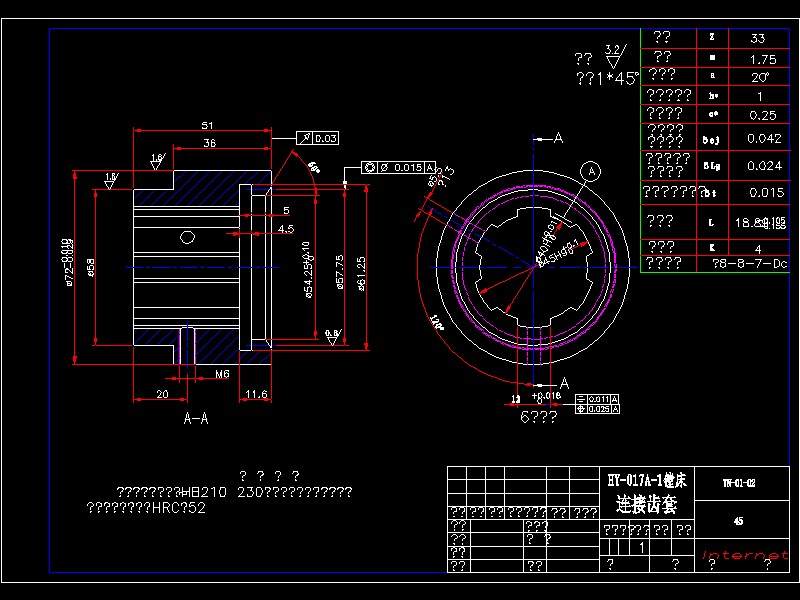Select the small hole circle in section view
Screen dimensions: 800x600
pos(187,237)
